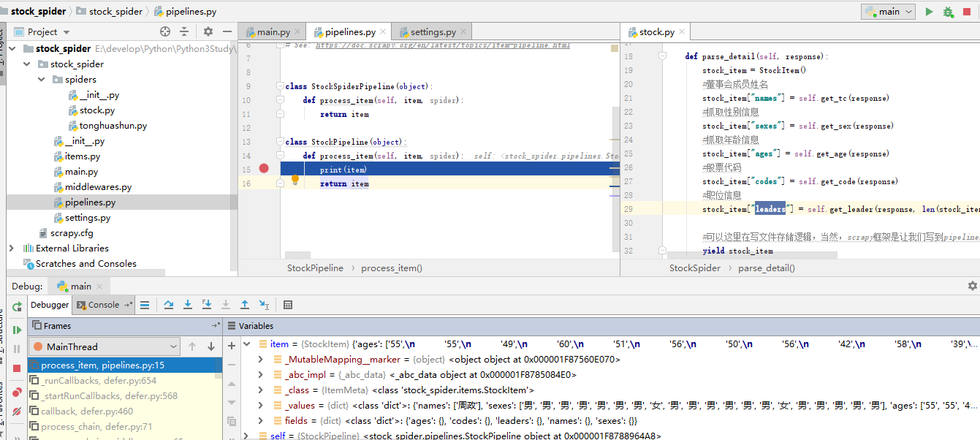Viewport: 980px width, 440px height.
Task: Expand the _values dict variable
Action: pyautogui.click(x=261, y=406)
